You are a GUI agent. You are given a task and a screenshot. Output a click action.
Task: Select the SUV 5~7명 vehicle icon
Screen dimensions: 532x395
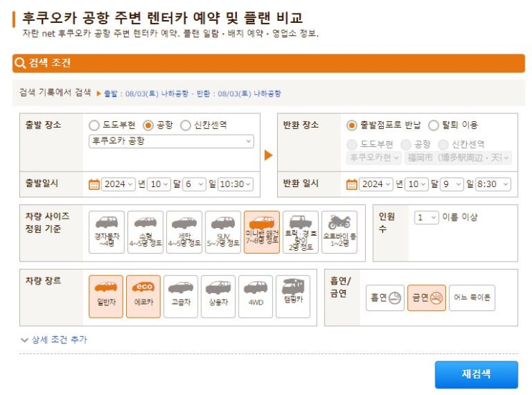pos(223,232)
